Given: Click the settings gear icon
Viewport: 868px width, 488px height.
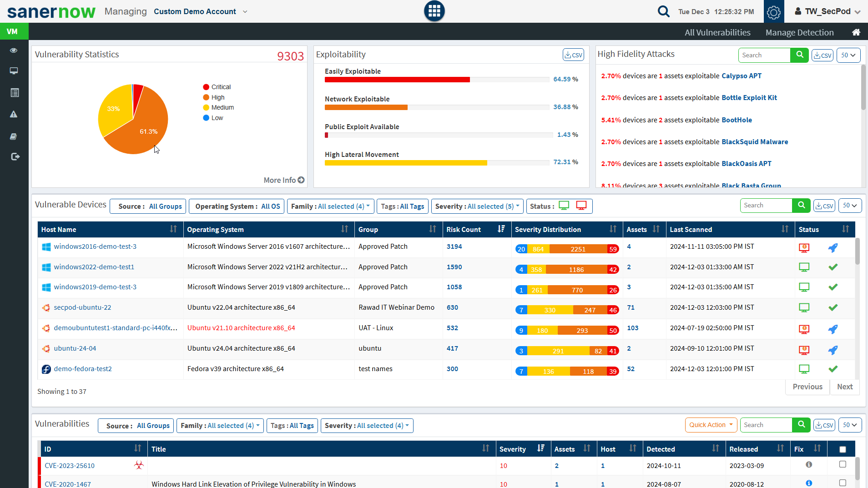Looking at the screenshot, I should click(x=773, y=12).
